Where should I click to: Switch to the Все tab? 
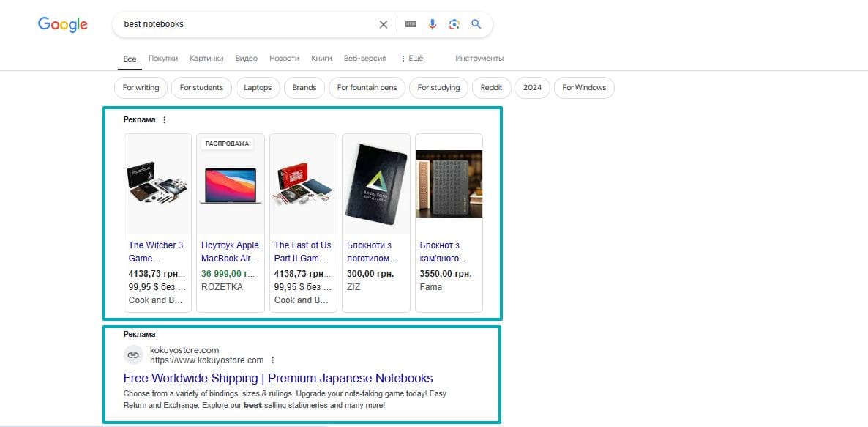click(130, 59)
